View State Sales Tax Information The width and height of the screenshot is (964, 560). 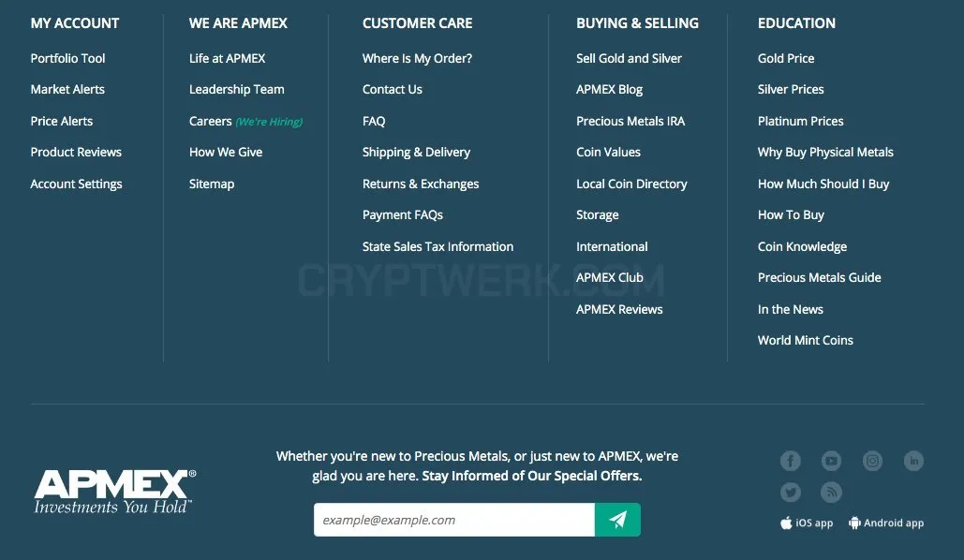pyautogui.click(x=438, y=246)
